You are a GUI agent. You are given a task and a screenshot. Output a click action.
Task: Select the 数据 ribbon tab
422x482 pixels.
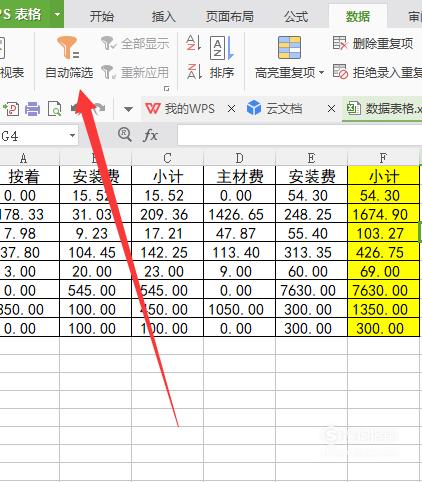pos(358,16)
